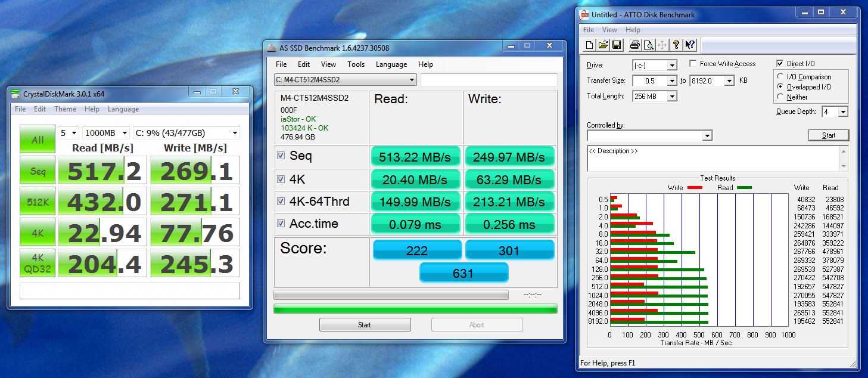Uncheck the 4K-64Thrd test checkbox
868x378 pixels.
click(281, 201)
